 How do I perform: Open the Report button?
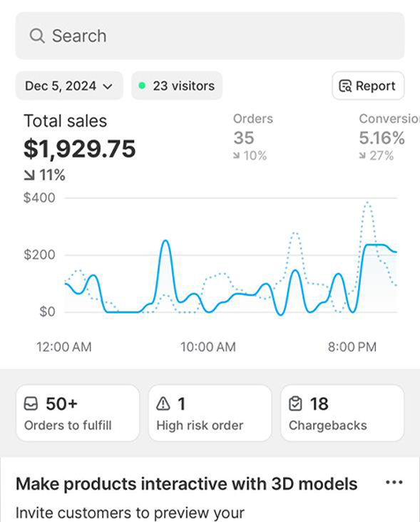coord(368,86)
